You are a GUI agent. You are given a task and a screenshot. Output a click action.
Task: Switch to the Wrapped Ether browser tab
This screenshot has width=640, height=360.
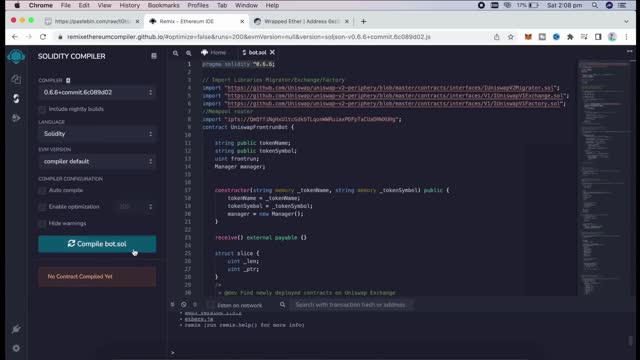point(300,21)
